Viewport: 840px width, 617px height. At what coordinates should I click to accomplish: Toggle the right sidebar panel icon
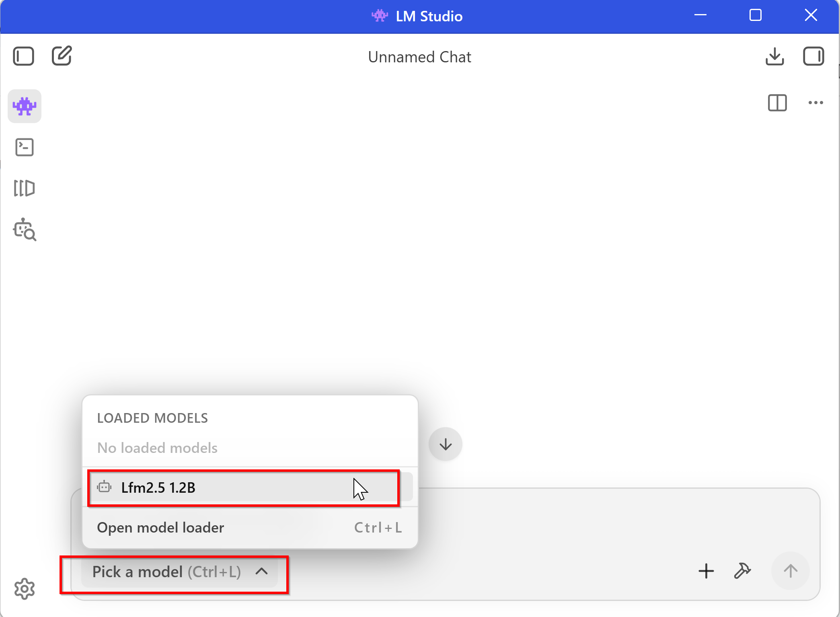[x=813, y=56]
